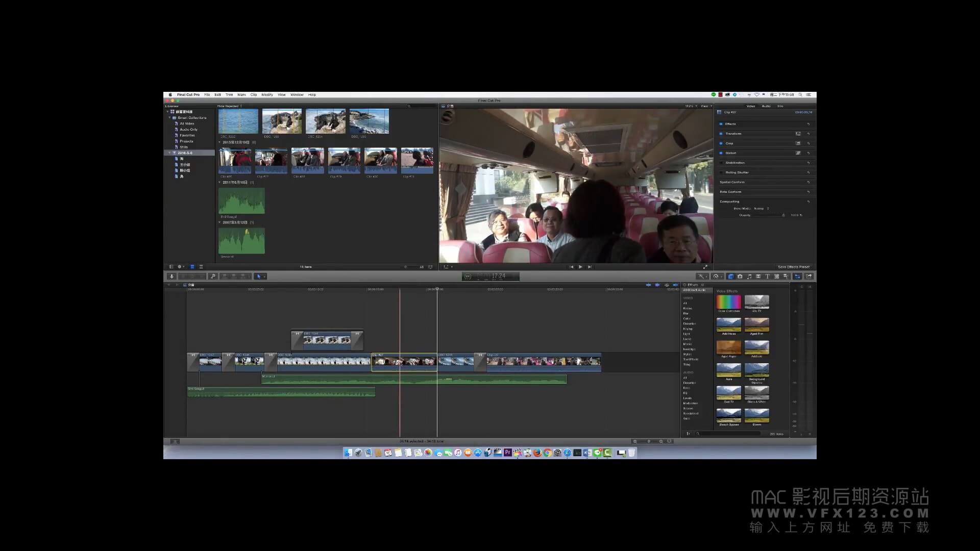Open Spotlight search in menu bar
The width and height of the screenshot is (980, 551).
800,95
